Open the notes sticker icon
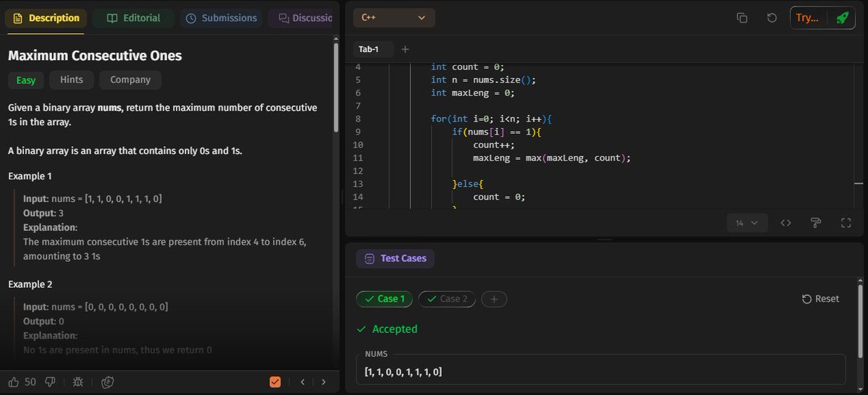Image resolution: width=868 pixels, height=395 pixels. 107,382
